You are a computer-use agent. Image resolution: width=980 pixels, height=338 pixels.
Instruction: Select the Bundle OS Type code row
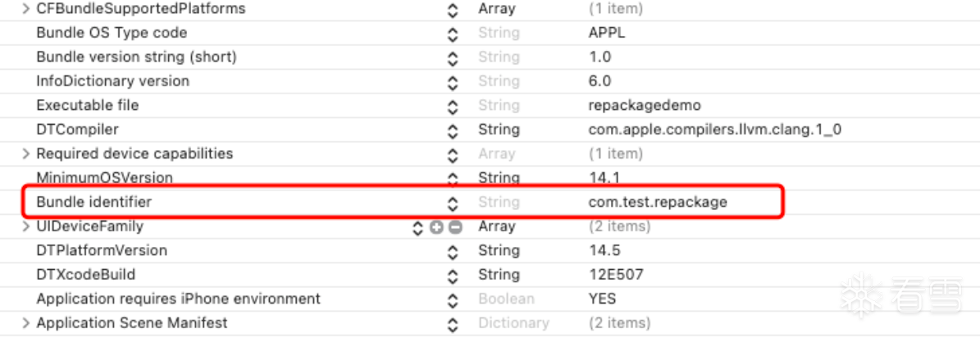click(490, 33)
